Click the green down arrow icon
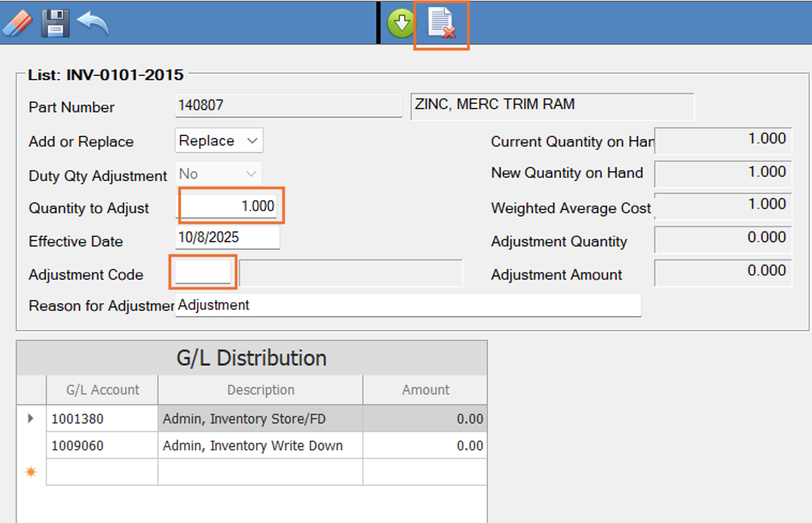 (401, 25)
